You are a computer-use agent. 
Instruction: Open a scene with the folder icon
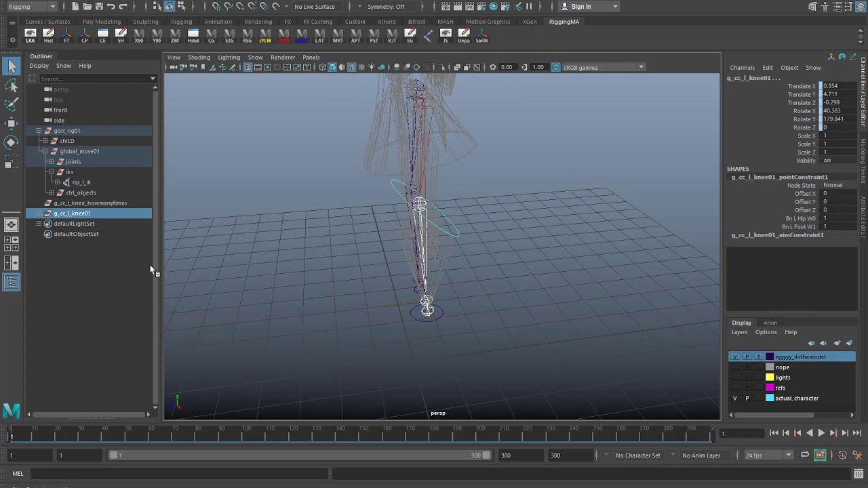tap(87, 6)
